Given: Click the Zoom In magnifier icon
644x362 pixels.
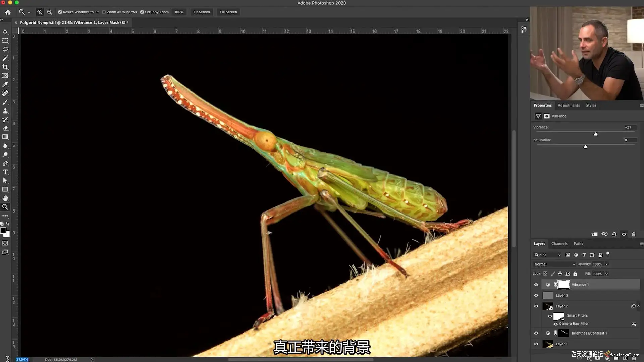Looking at the screenshot, I should point(40,12).
